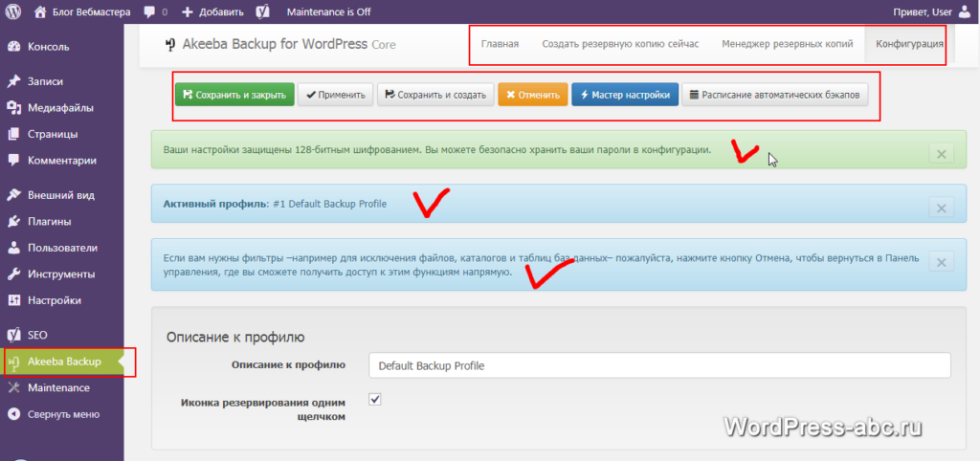Click the Записи pin icon
The height and width of the screenshot is (461, 980).
click(13, 82)
